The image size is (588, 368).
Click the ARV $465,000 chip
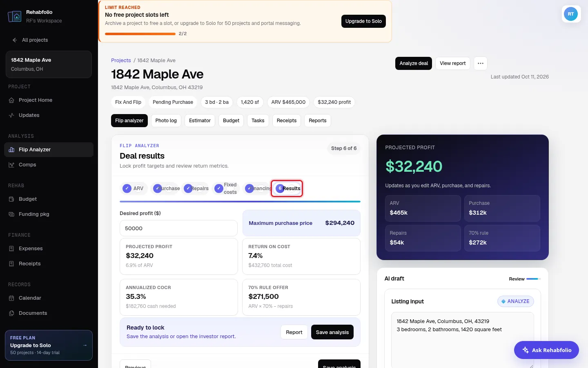click(288, 102)
